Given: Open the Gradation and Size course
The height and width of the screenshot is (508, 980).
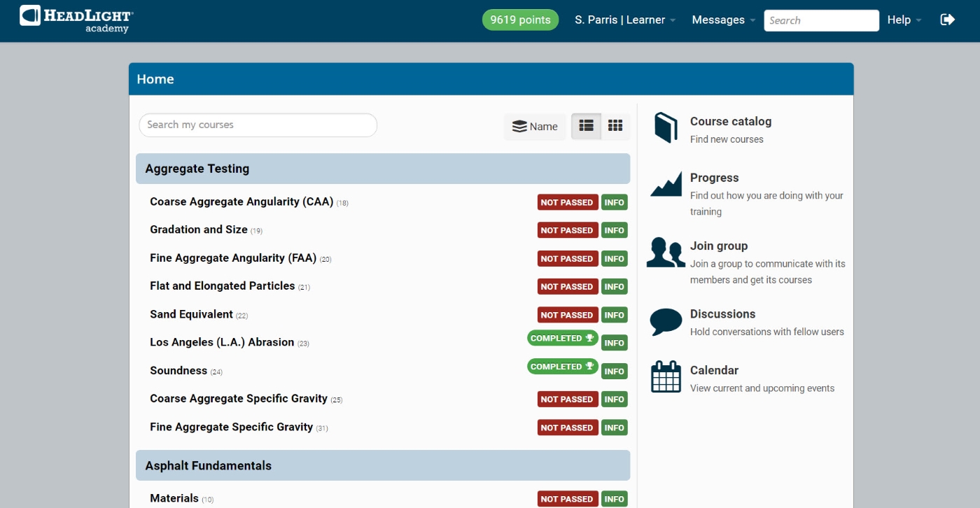Looking at the screenshot, I should pos(199,230).
